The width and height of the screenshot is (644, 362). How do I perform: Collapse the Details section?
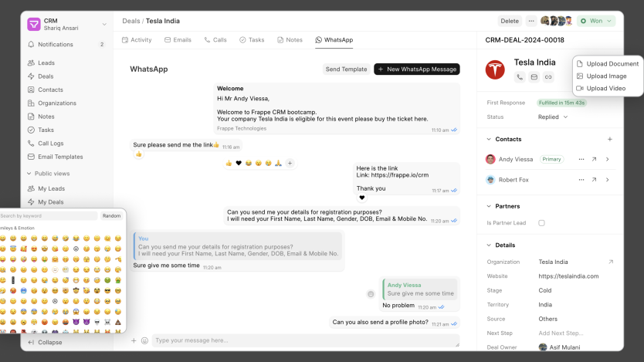coord(489,245)
